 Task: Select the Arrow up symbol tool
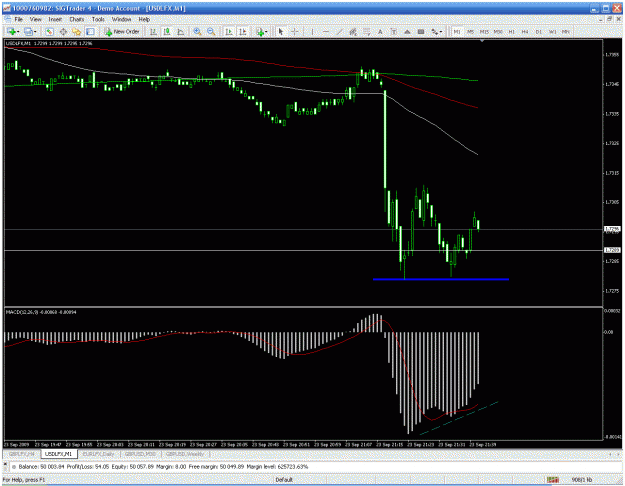click(x=407, y=31)
